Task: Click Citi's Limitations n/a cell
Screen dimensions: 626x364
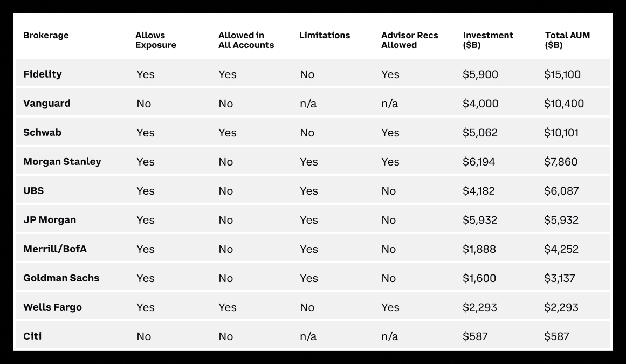Action: (308, 336)
